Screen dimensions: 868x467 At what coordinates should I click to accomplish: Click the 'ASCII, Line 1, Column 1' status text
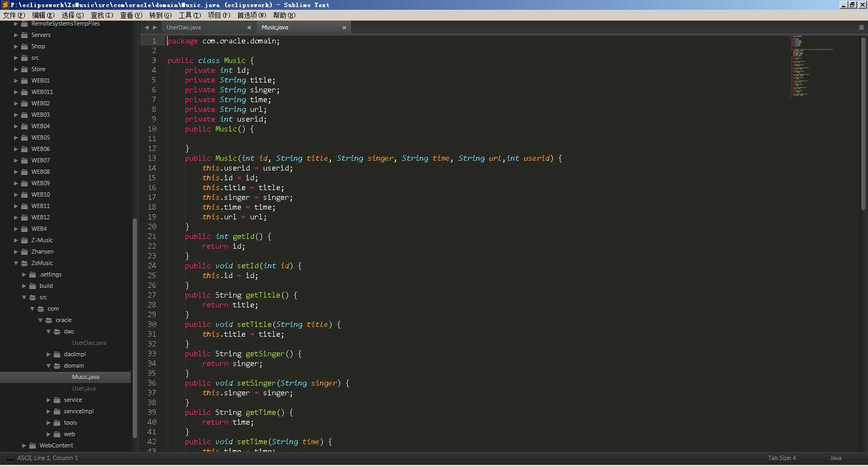coord(48,458)
